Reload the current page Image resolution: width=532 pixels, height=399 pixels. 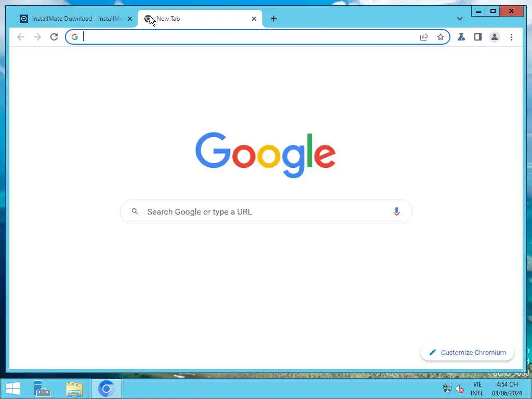coord(54,37)
